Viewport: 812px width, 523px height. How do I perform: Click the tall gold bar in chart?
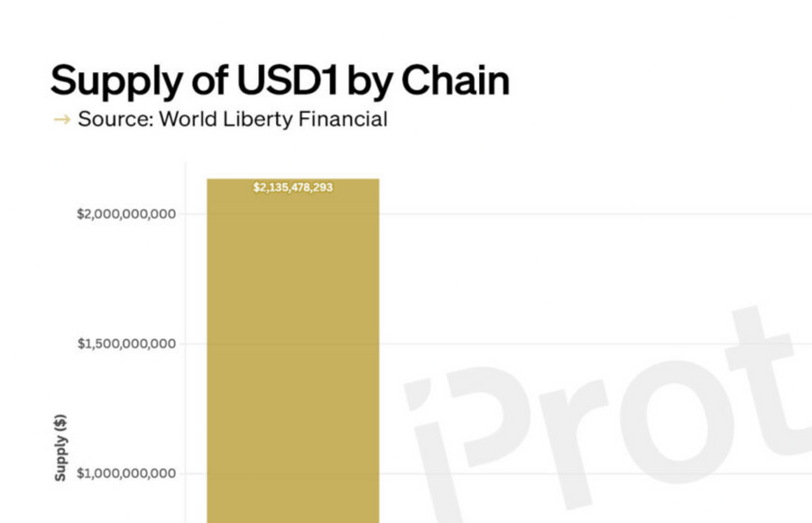[x=293, y=361]
